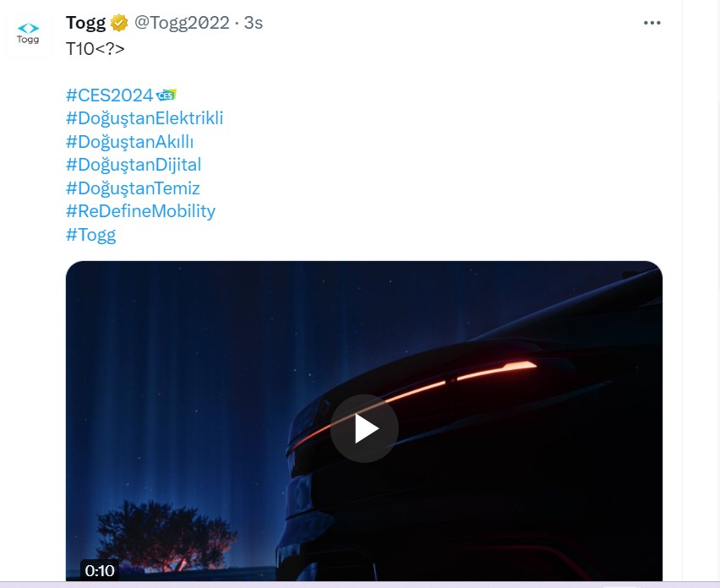Image resolution: width=720 pixels, height=588 pixels.
Task: Click the T10<?> tweet text
Action: point(95,48)
